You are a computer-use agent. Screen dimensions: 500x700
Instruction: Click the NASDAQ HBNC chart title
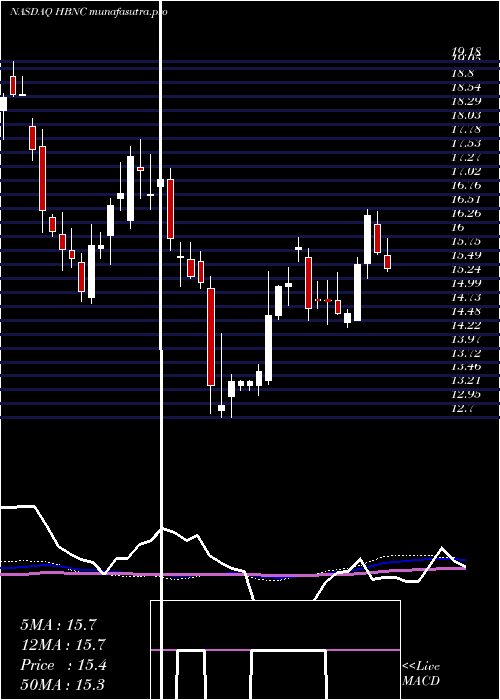(x=88, y=12)
